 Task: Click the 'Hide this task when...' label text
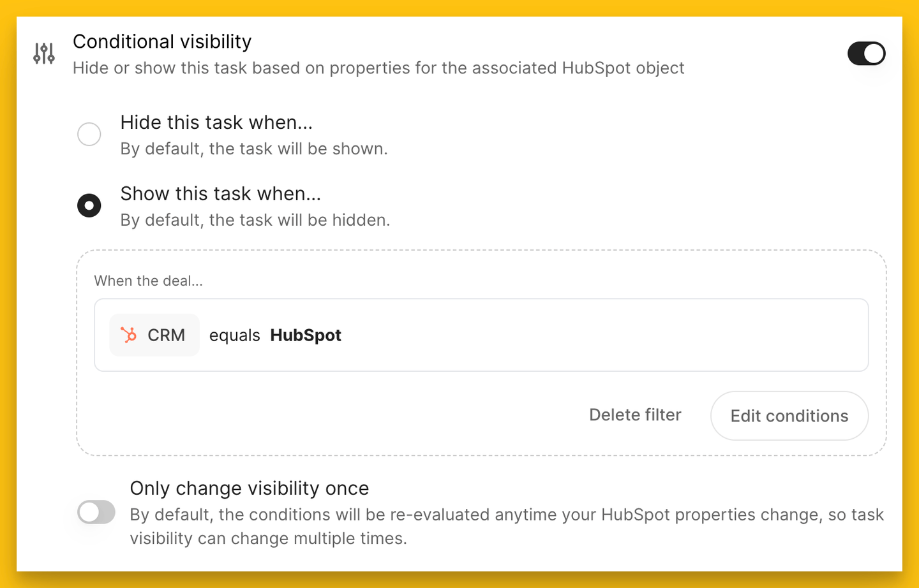click(x=216, y=122)
